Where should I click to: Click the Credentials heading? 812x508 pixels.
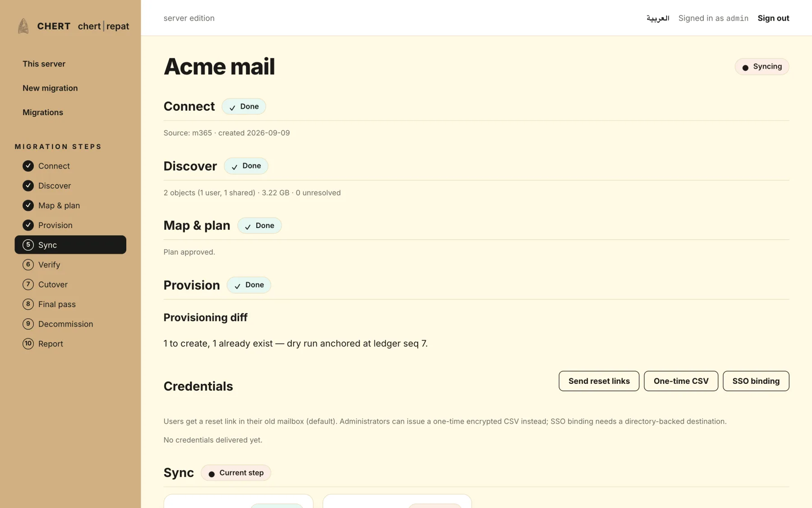[198, 386]
